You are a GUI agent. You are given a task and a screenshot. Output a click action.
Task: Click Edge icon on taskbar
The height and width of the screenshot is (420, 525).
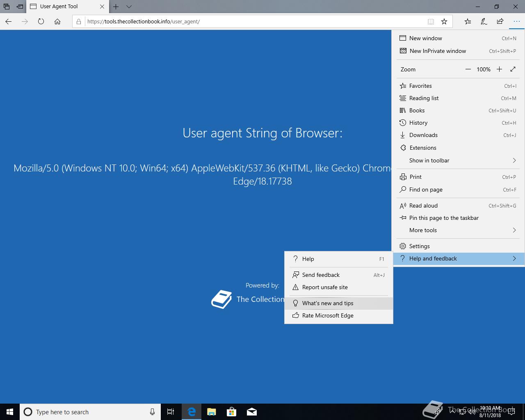[191, 412]
